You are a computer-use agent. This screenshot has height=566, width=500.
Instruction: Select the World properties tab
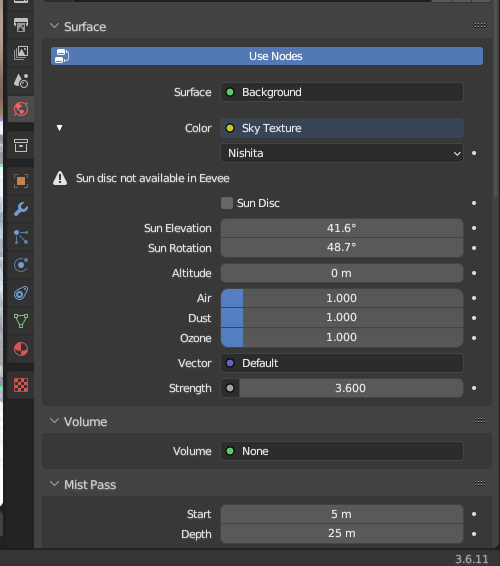(21, 109)
